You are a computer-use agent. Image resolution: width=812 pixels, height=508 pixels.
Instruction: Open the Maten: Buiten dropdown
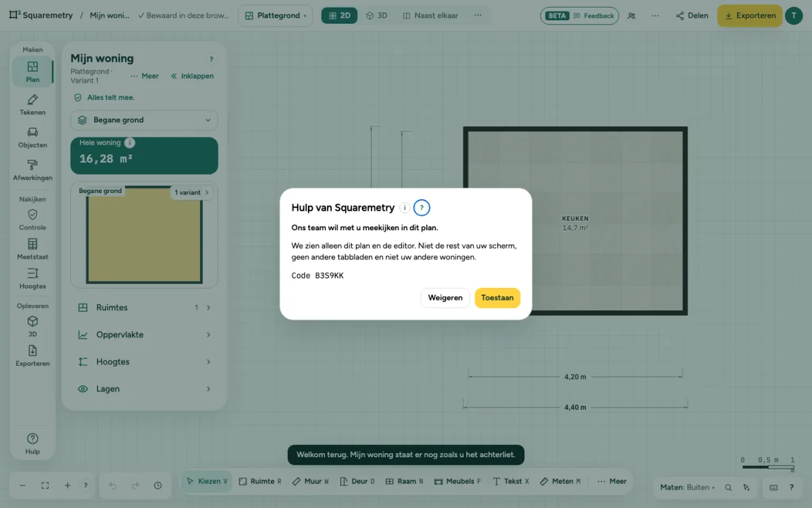tap(687, 488)
